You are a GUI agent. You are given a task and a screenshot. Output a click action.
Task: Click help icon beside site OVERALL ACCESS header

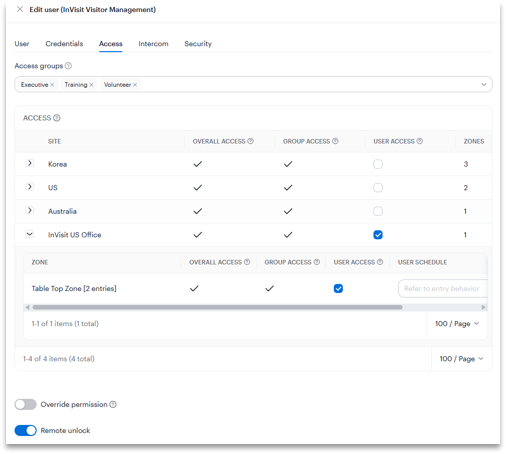(x=250, y=141)
